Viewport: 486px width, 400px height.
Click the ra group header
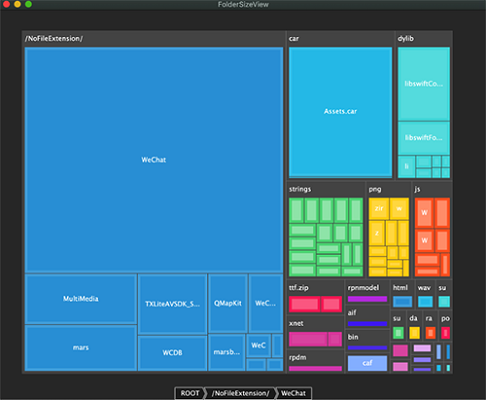pyautogui.click(x=429, y=318)
